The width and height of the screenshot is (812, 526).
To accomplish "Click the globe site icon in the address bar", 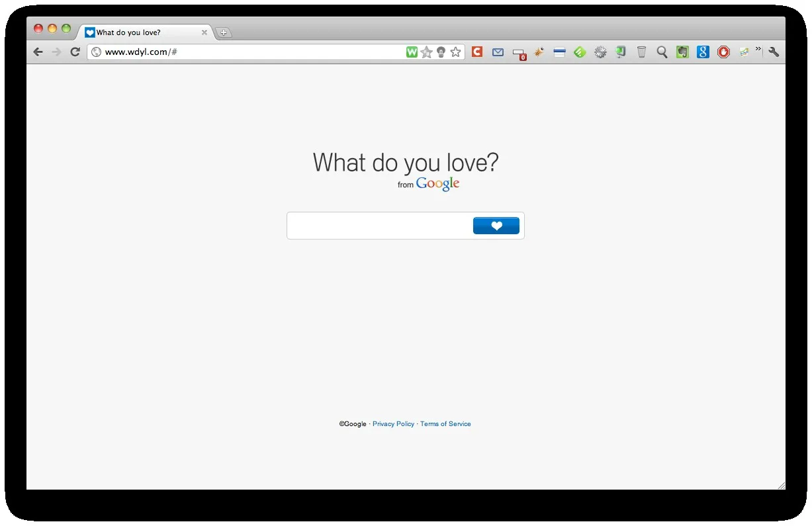I will point(96,52).
